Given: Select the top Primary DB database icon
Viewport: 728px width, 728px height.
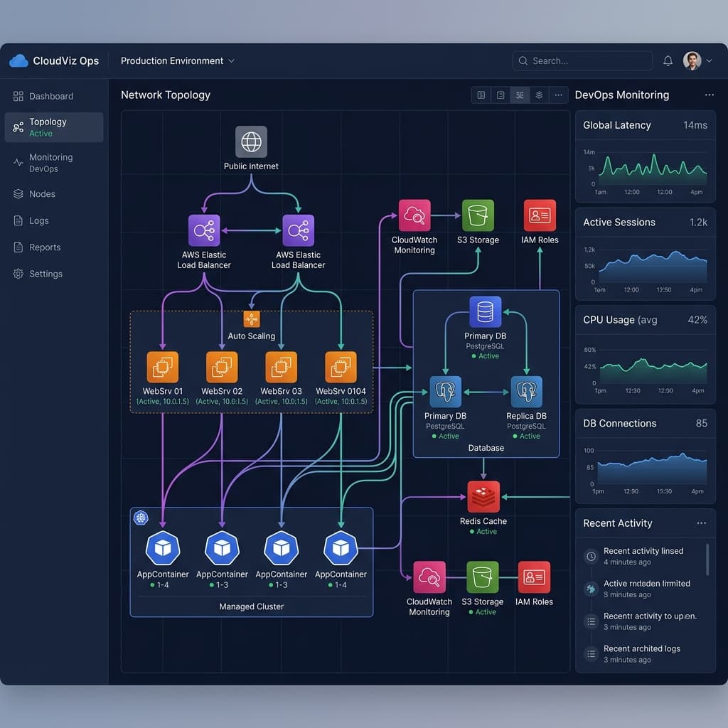Looking at the screenshot, I should (485, 312).
